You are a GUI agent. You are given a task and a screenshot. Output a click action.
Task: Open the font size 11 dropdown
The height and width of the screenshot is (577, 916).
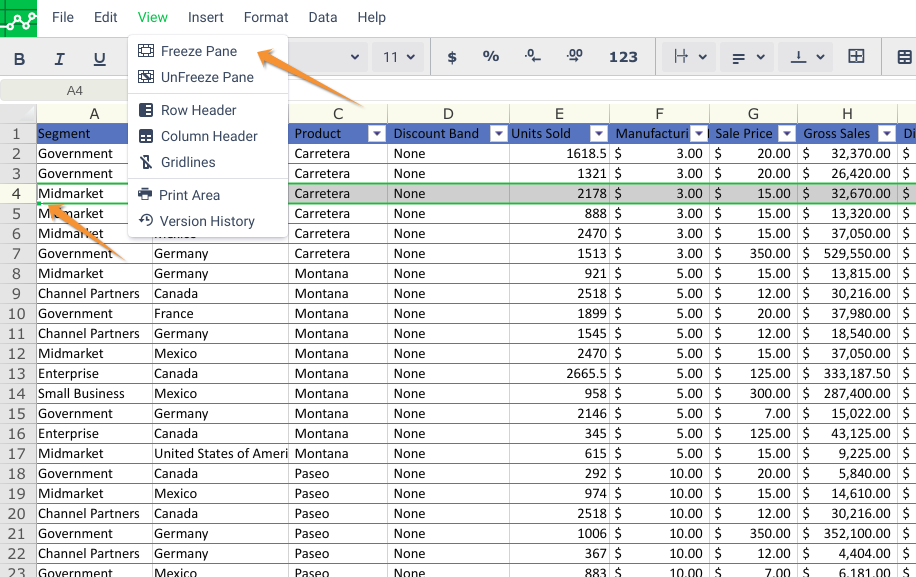[x=400, y=57]
